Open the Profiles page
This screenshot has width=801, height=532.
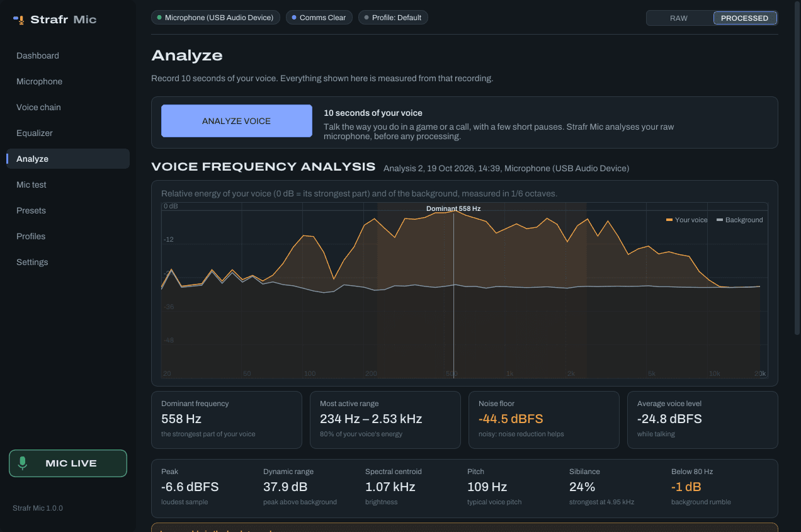[68, 236]
